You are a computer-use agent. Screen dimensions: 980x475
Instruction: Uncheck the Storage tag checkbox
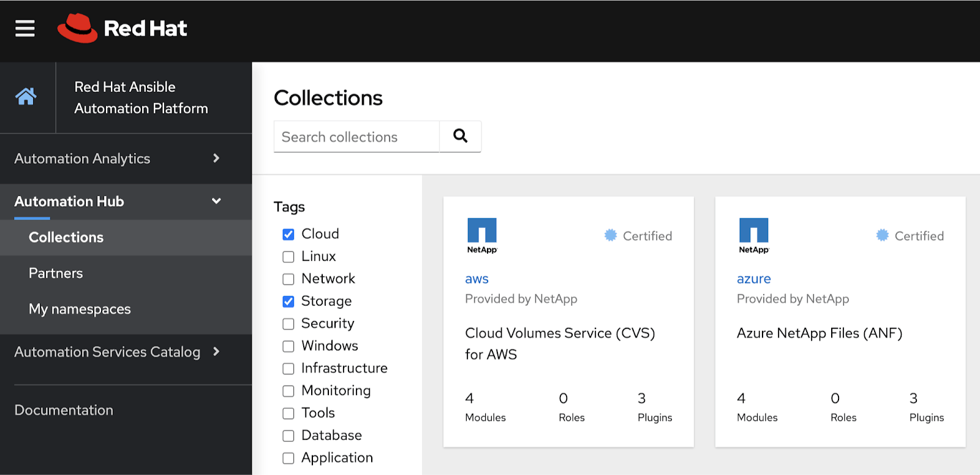pos(288,302)
